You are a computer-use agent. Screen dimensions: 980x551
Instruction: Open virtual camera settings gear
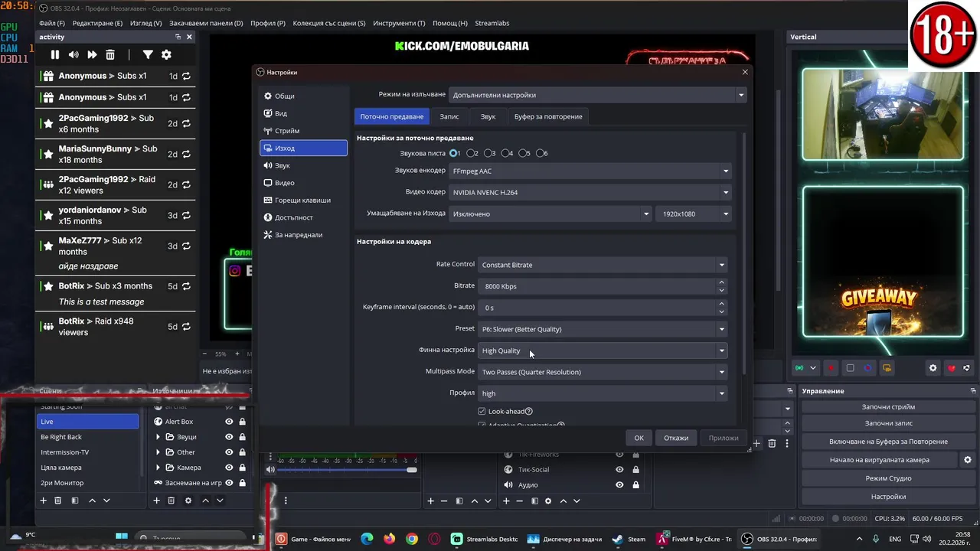tap(968, 460)
